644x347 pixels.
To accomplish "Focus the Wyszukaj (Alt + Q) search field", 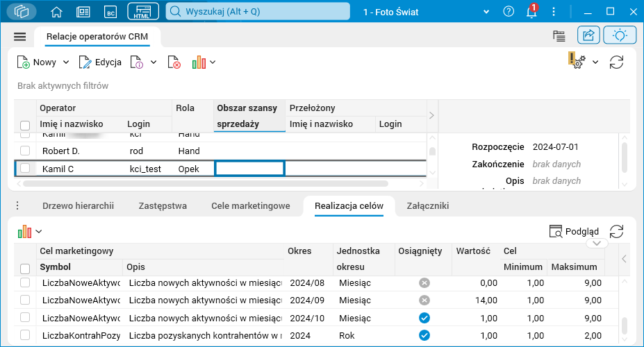I will tap(258, 12).
